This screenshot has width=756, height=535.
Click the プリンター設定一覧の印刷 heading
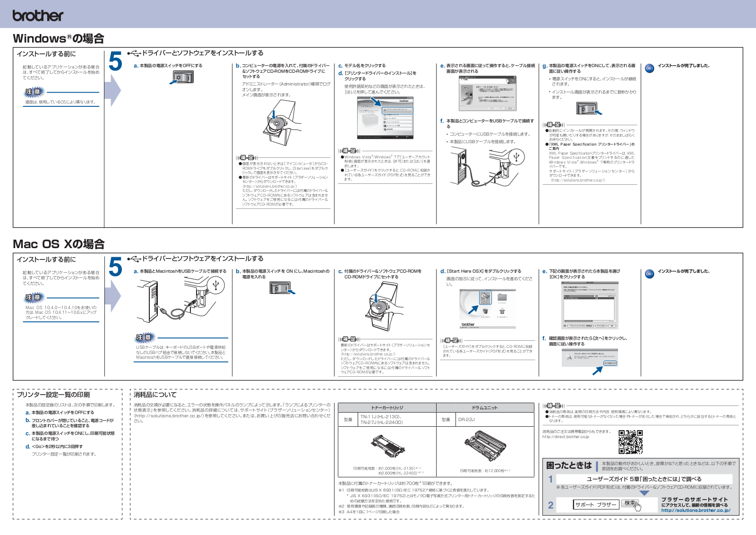(53, 395)
